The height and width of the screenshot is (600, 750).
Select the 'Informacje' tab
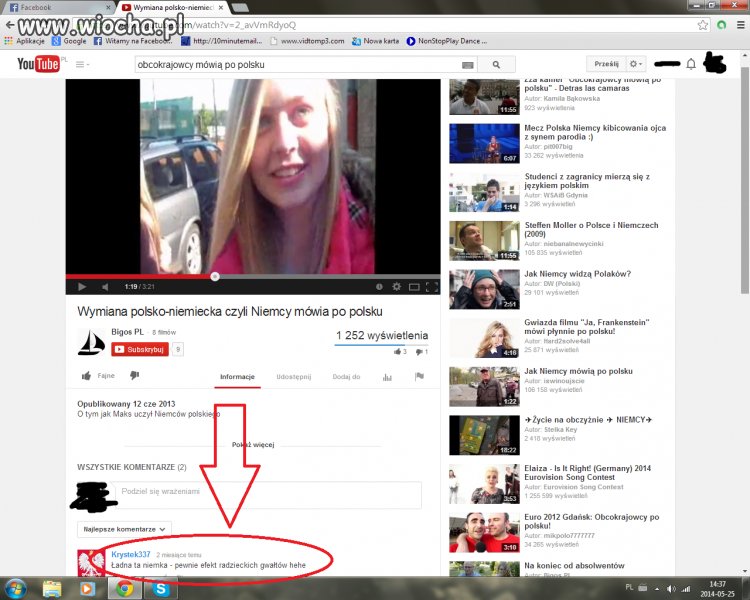[237, 377]
